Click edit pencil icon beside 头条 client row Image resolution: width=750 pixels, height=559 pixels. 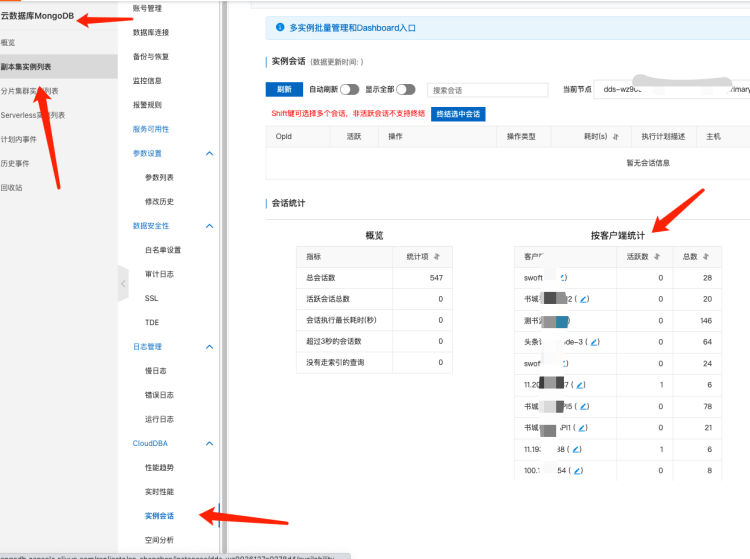(x=595, y=342)
